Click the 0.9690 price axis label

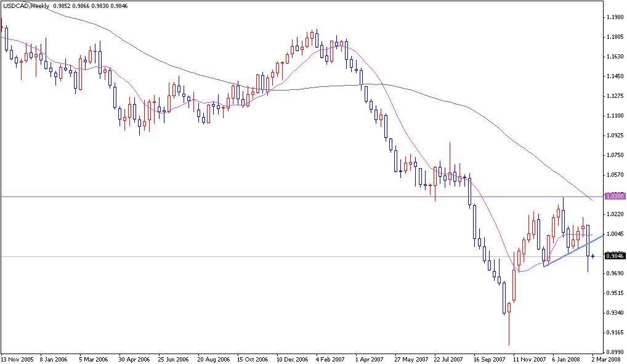point(615,273)
